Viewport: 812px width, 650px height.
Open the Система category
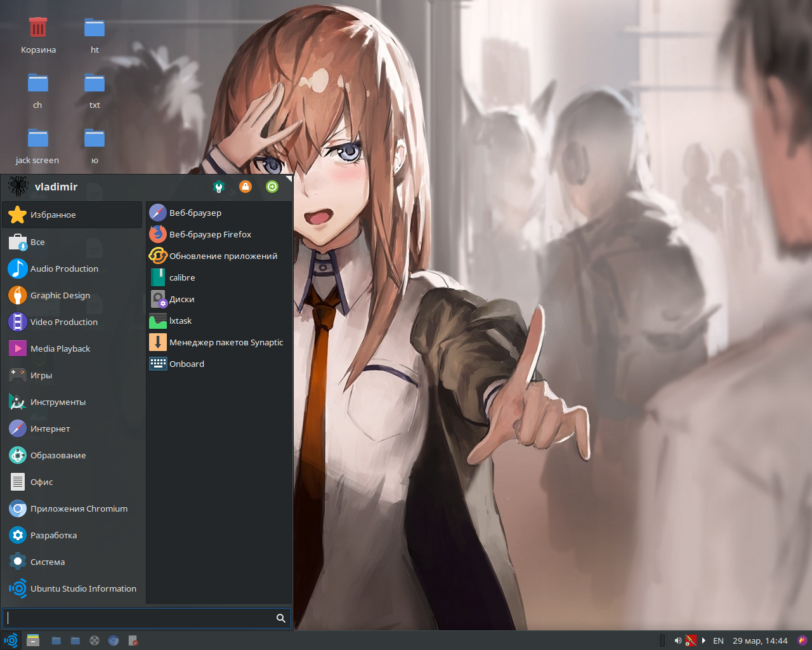click(72, 562)
